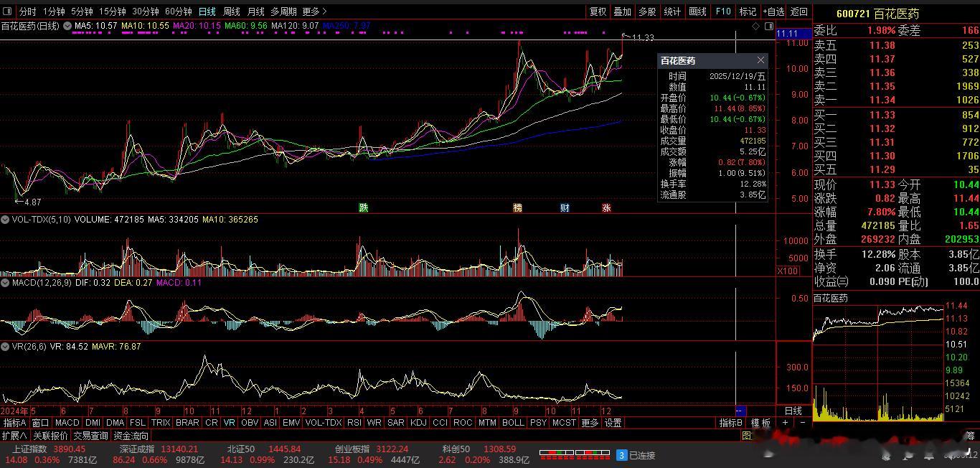Zoom in chart with plus button
Image resolution: width=980 pixels, height=468 pixels.
tap(785, 423)
